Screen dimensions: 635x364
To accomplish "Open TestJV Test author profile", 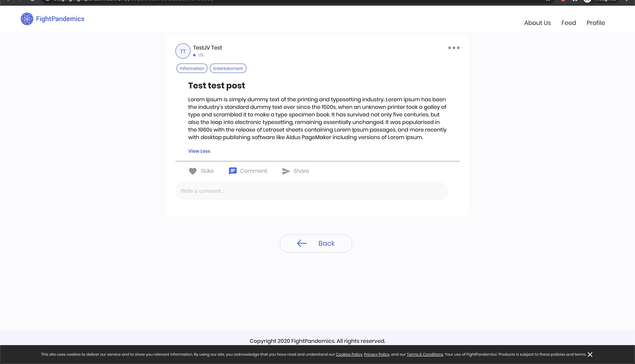I will 207,47.
